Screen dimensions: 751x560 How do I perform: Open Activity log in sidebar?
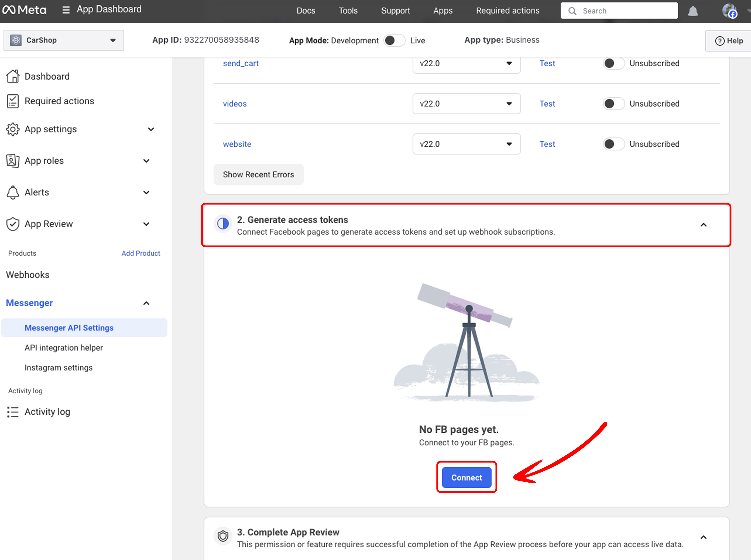(47, 412)
